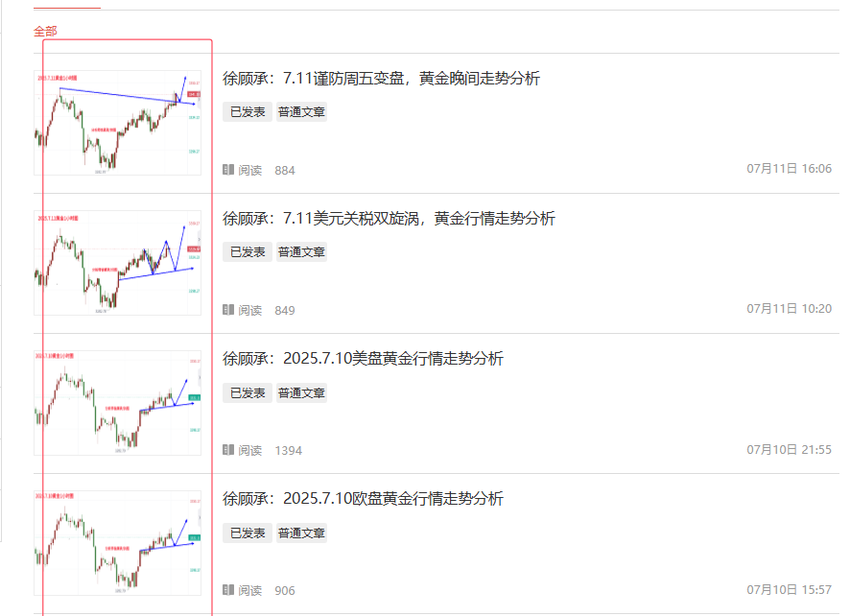The image size is (850, 616).
Task: Click chart thumbnail of 7.11美元关税双旋涡 article
Action: (x=117, y=263)
